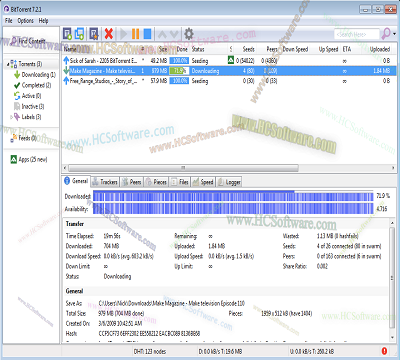Image resolution: width=400 pixels, height=360 pixels.
Task: Click red network status icon in status bar
Action: 384,351
